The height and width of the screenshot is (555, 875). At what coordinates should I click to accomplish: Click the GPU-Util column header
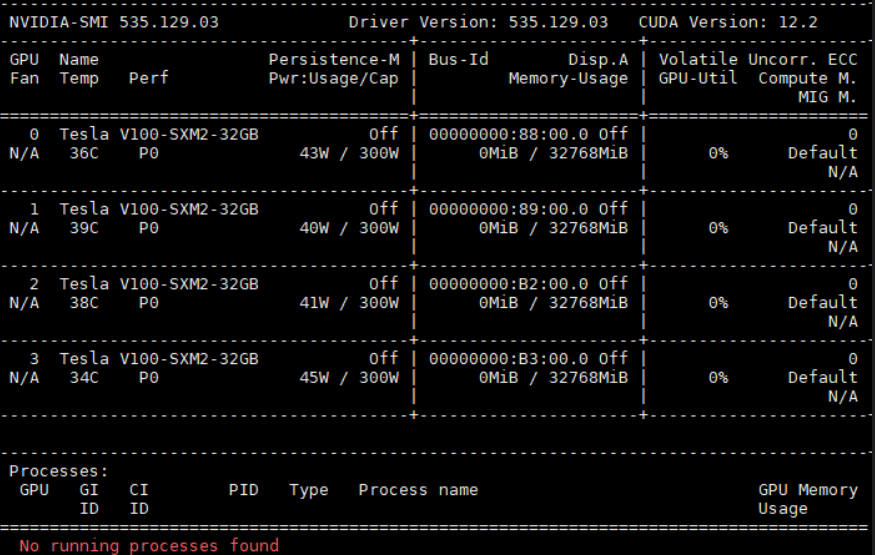click(698, 79)
